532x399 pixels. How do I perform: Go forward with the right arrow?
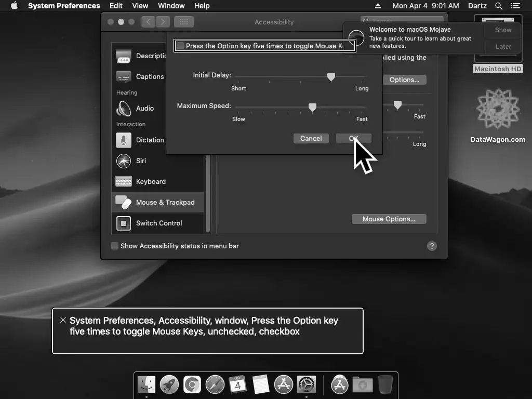coord(163,22)
